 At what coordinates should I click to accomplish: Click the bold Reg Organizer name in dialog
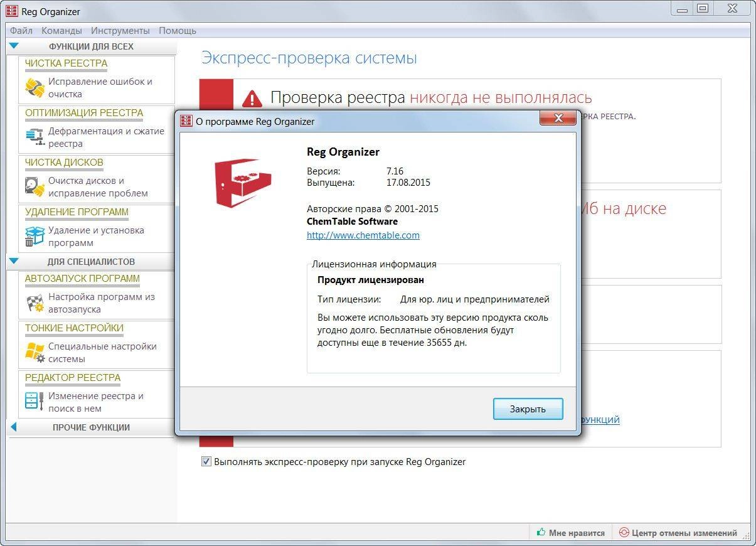click(343, 152)
